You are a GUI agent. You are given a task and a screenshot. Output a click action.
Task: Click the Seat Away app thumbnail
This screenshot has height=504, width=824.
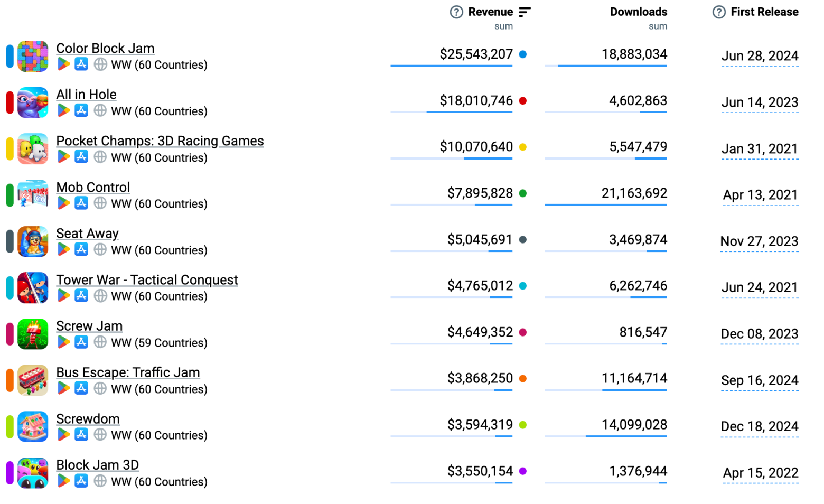tap(33, 241)
